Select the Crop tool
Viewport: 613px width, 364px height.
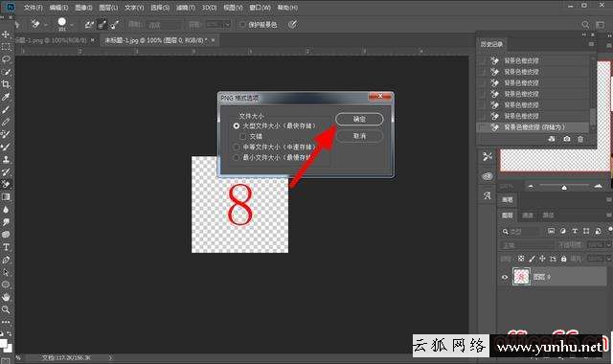coord(6,84)
